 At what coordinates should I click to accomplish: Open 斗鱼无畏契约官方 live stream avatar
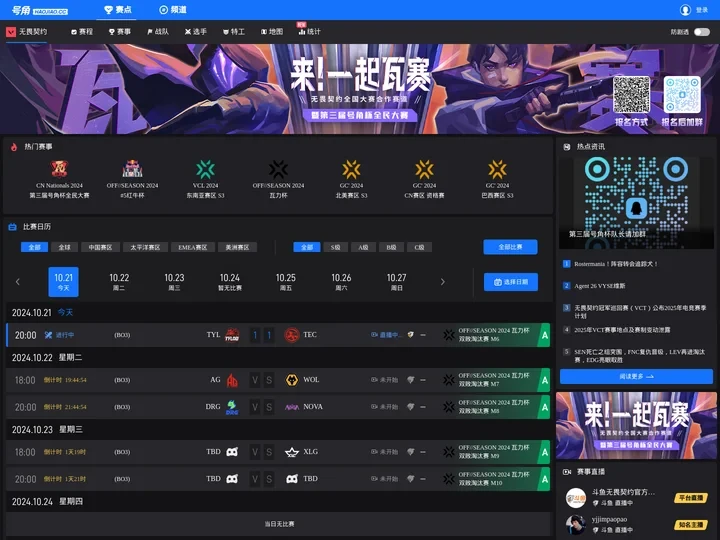[575, 498]
